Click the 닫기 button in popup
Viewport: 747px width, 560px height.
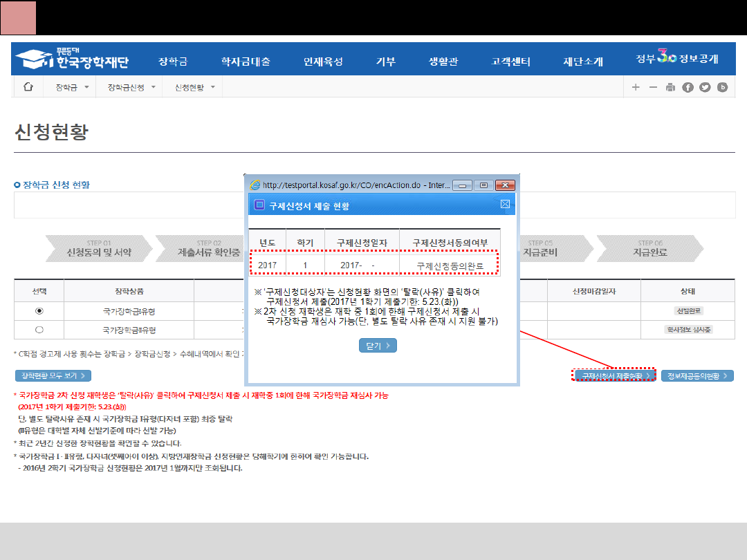tap(378, 346)
